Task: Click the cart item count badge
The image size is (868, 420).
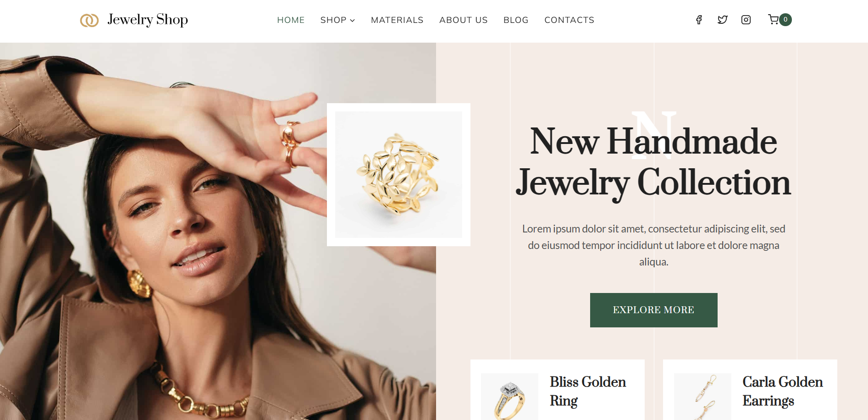Action: coord(785,20)
